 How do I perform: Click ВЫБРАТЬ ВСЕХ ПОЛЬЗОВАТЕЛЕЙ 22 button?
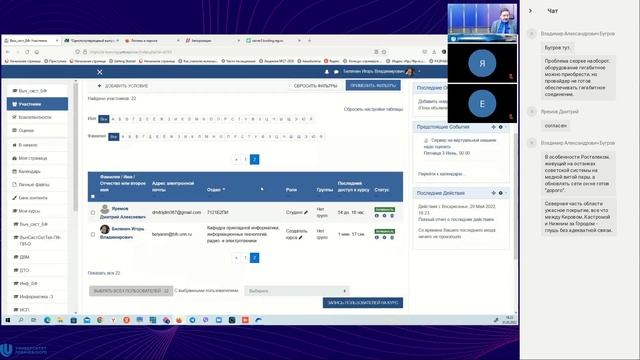[131, 291]
